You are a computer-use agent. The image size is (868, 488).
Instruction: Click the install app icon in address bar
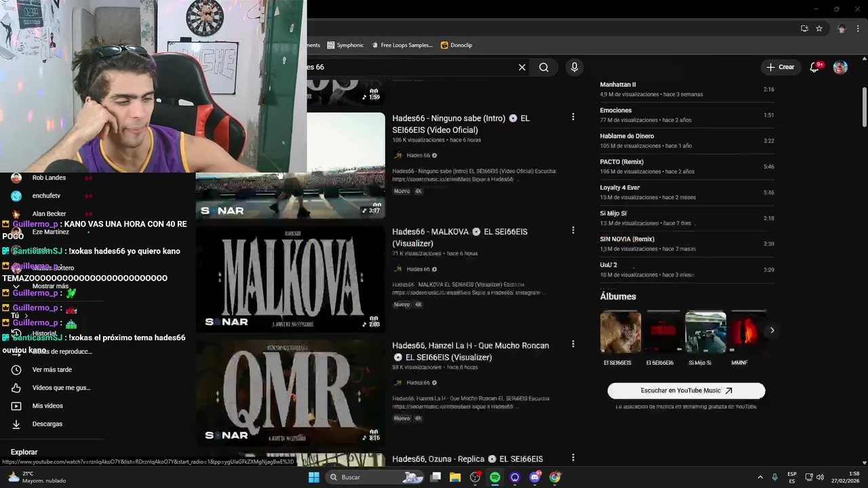coord(804,28)
